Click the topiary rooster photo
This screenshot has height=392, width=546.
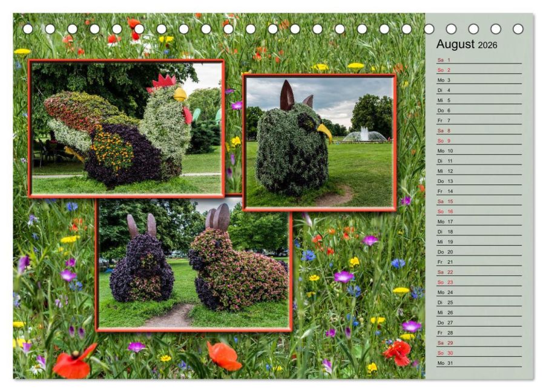click(x=126, y=128)
